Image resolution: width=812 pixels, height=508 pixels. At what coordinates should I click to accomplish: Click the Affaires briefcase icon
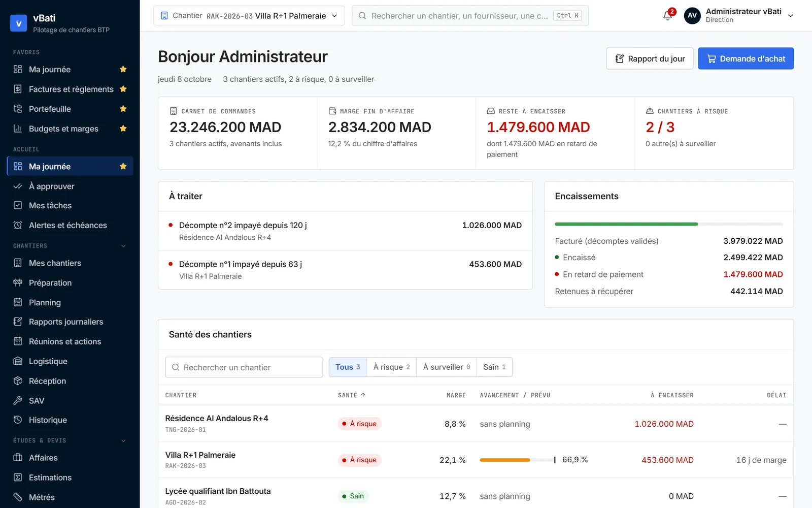point(18,458)
